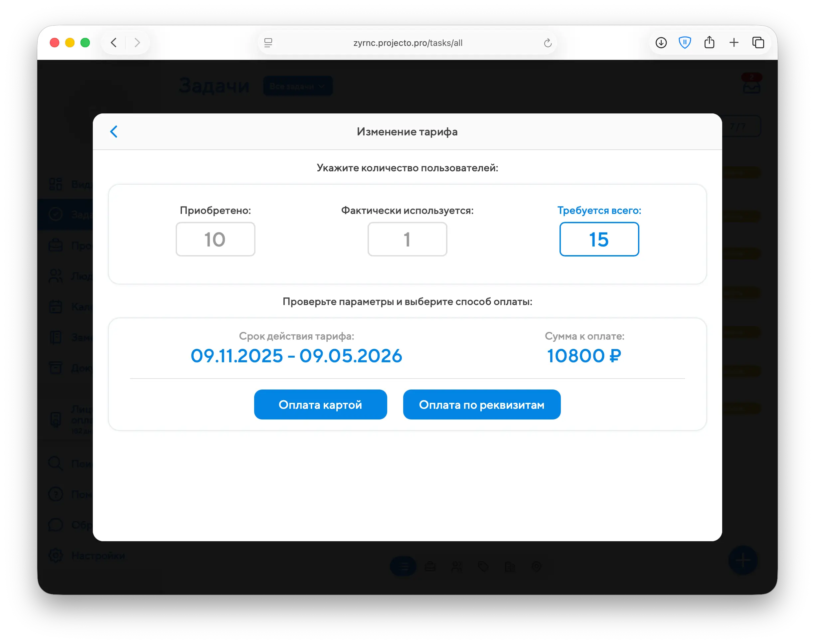The height and width of the screenshot is (644, 815).
Task: Click the "Приобретено" field showing 10
Action: coord(215,239)
